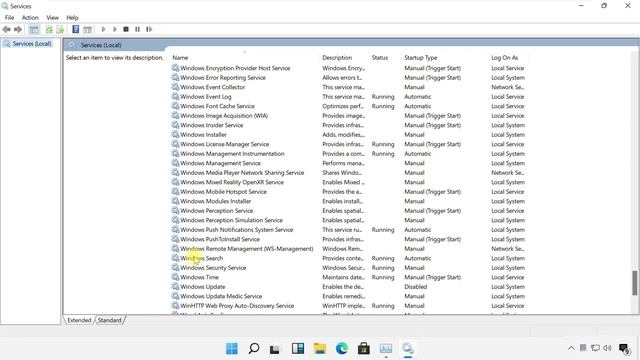Click the Disabled startup type of Windows Update

pyautogui.click(x=416, y=287)
